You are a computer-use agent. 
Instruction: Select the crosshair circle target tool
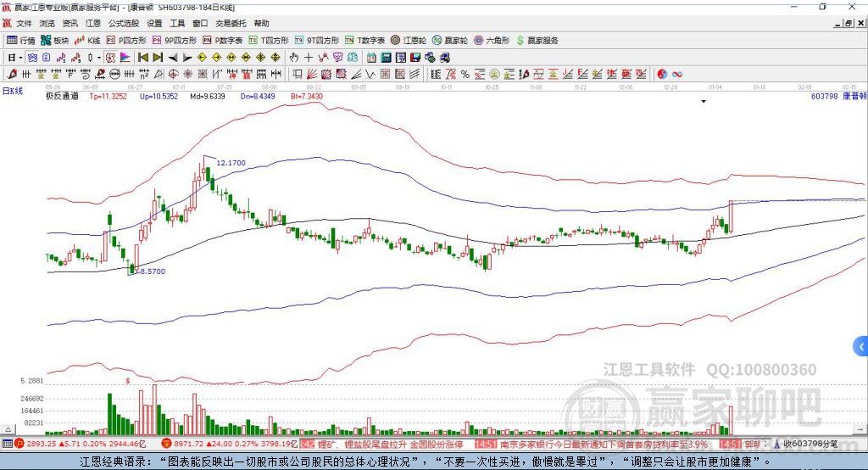[173, 74]
